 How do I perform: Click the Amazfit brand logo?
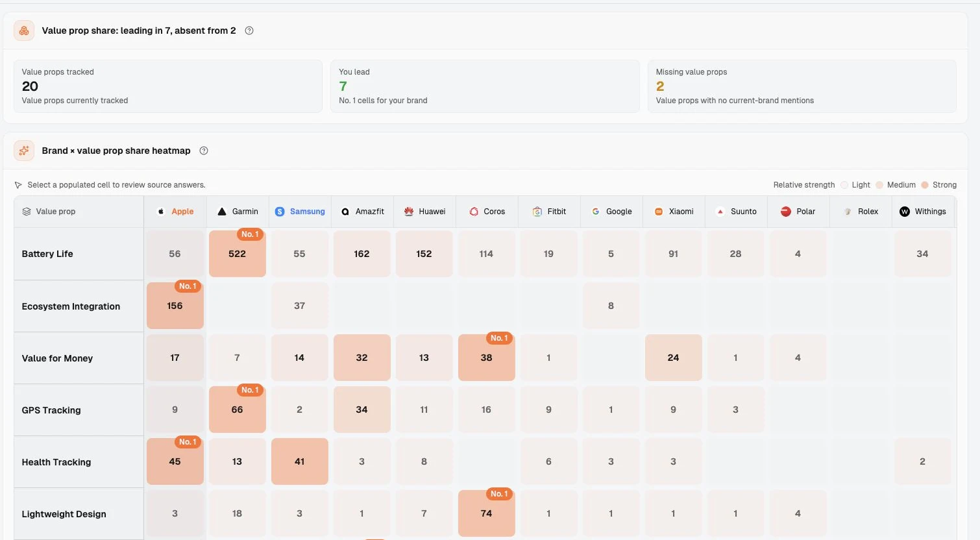345,212
